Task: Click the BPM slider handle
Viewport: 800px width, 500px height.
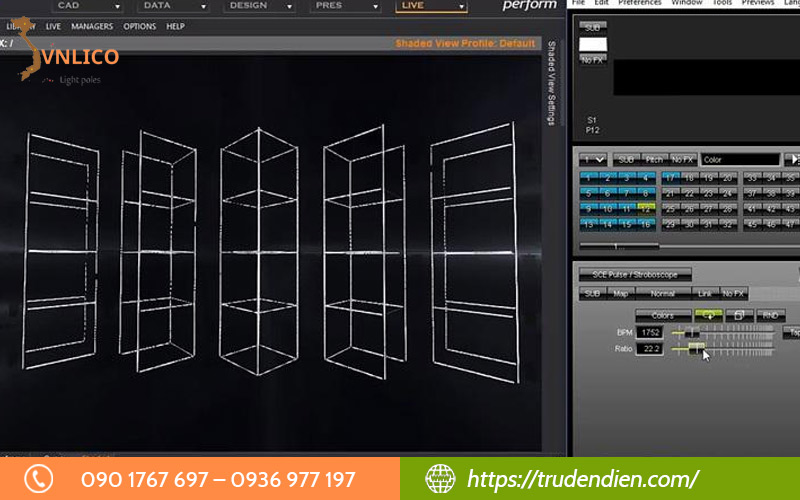Action: coord(692,333)
